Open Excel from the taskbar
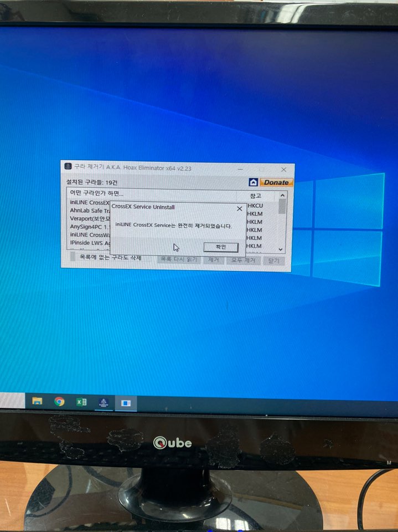 [81, 402]
